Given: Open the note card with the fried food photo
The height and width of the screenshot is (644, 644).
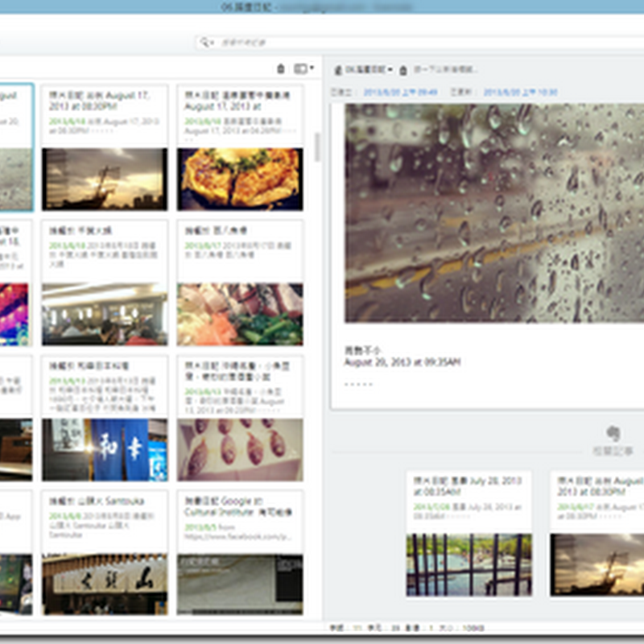Looking at the screenshot, I should [240, 148].
